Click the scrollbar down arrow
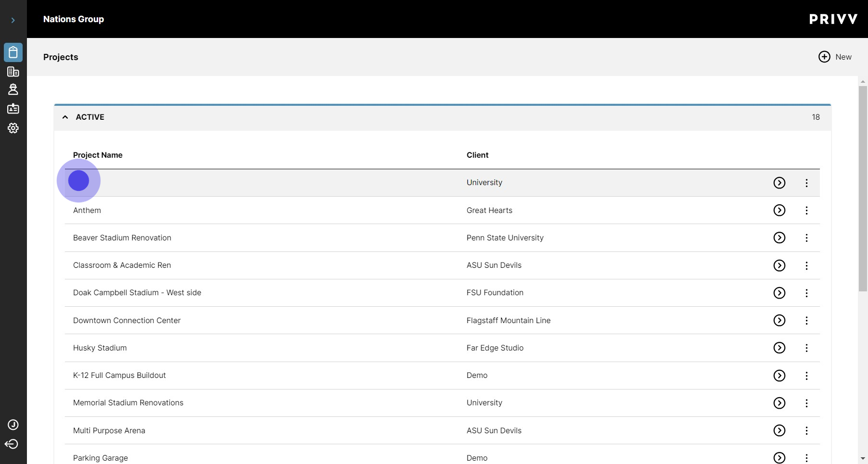Viewport: 868px width, 464px height. point(863,459)
